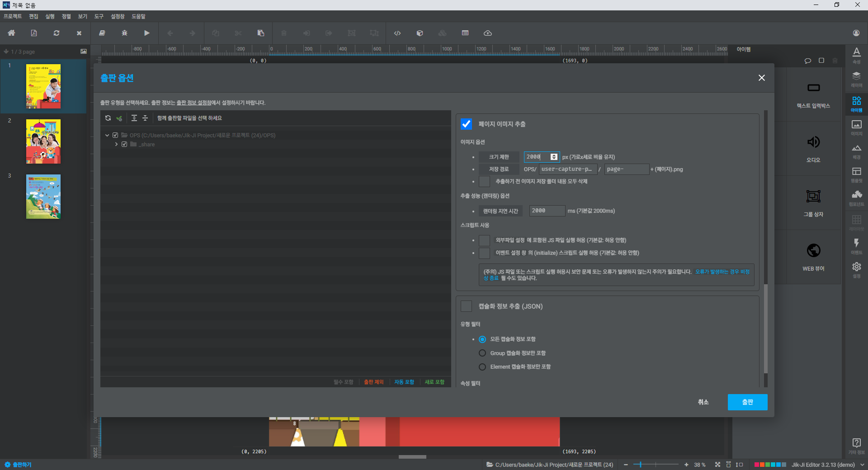Click the 그룹 상자 icon in the right sidebar
This screenshot has height=470, width=868.
tap(813, 202)
